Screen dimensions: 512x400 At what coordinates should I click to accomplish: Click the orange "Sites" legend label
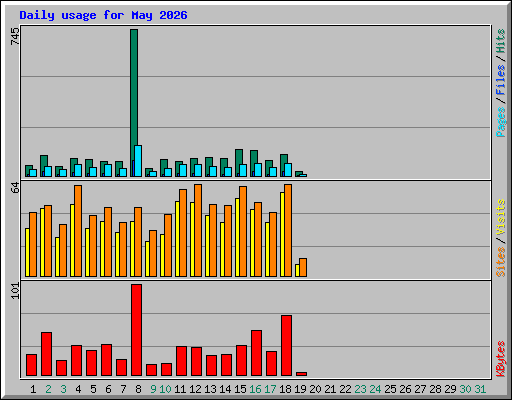501,262
